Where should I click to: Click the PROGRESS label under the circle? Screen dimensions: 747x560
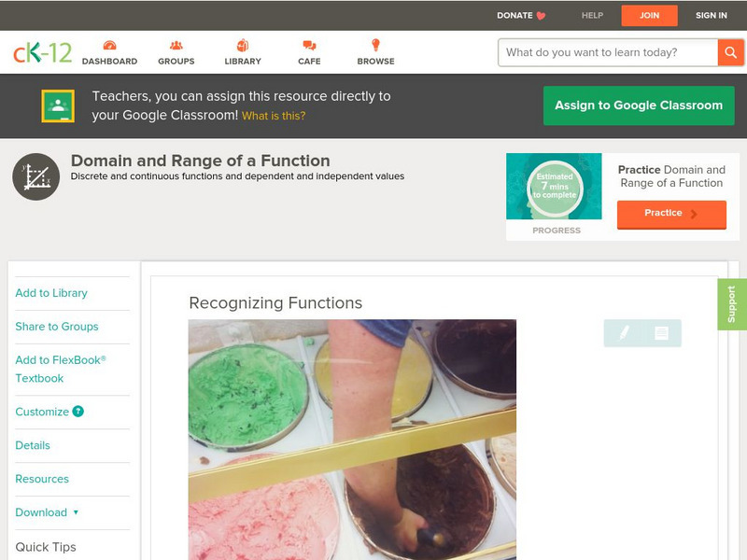(557, 231)
